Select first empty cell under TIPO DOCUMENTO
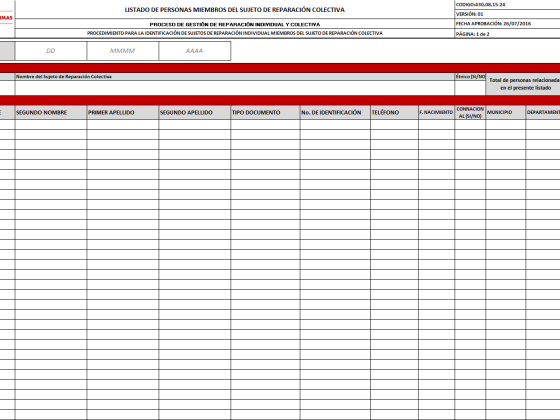Image resolution: width=560 pixels, height=420 pixels. tap(265, 125)
